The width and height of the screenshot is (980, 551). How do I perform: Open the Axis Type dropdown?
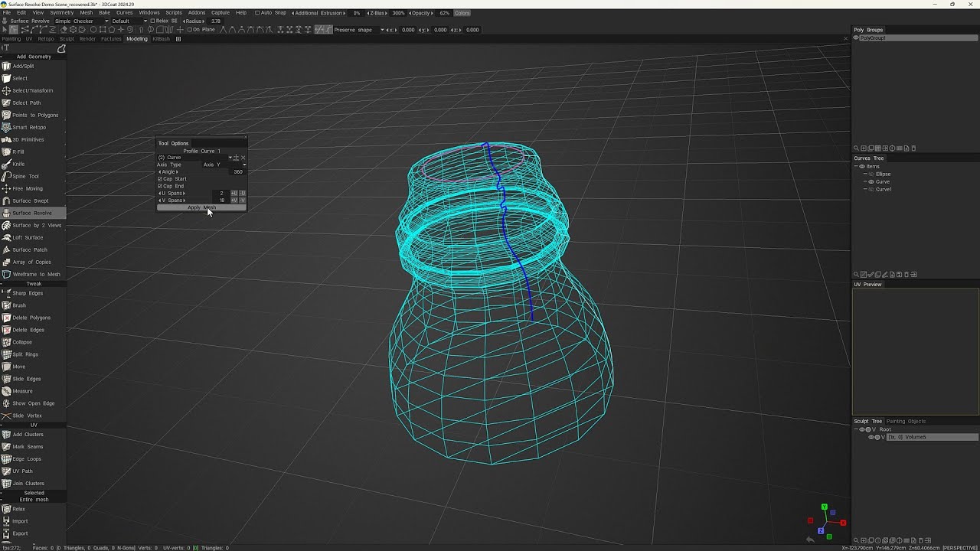point(244,165)
